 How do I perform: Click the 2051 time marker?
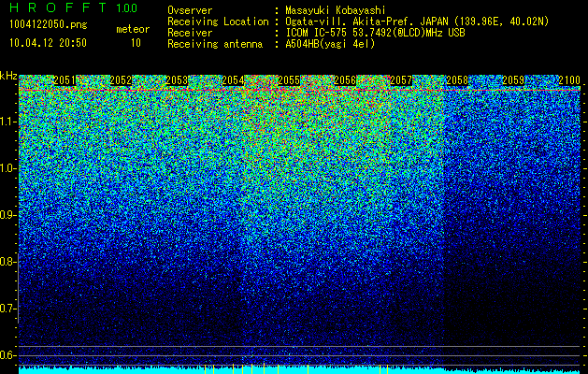click(x=65, y=80)
